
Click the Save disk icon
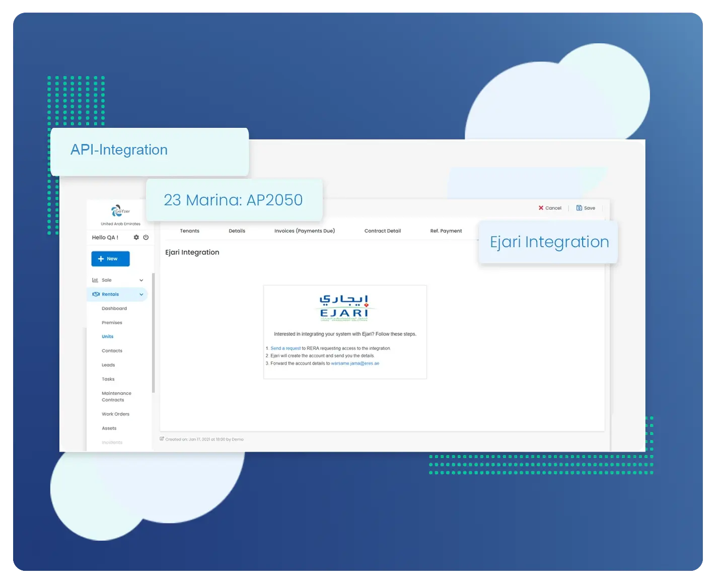579,208
